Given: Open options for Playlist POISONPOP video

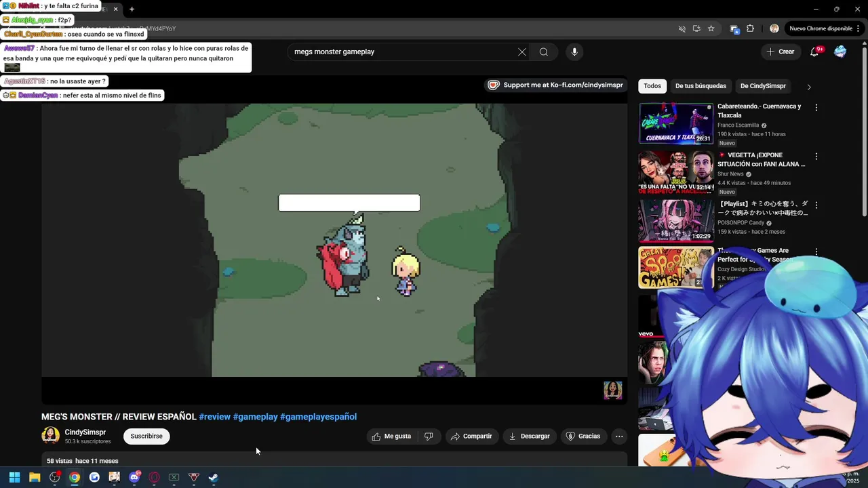Looking at the screenshot, I should tap(816, 205).
